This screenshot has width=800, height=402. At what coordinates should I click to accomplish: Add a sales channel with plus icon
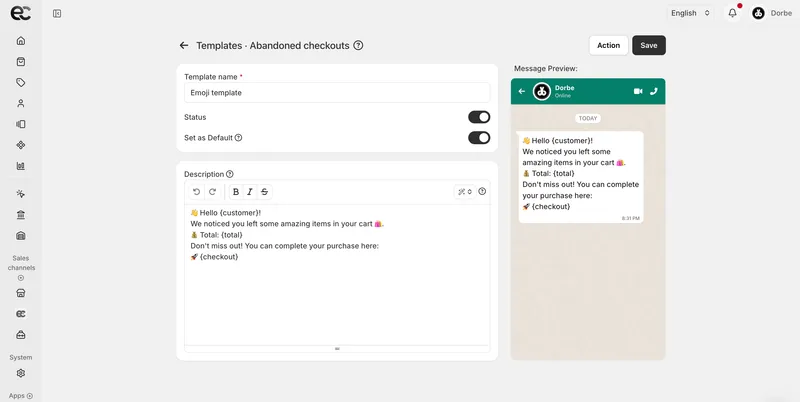click(x=21, y=278)
